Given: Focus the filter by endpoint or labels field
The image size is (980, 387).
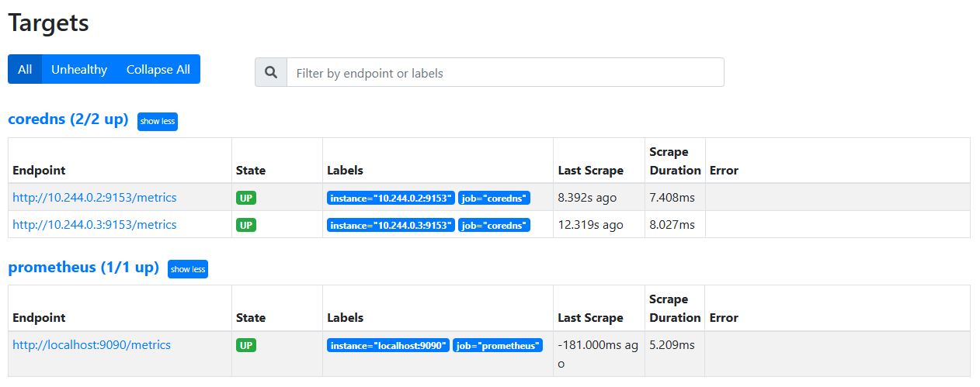Looking at the screenshot, I should click(x=506, y=72).
